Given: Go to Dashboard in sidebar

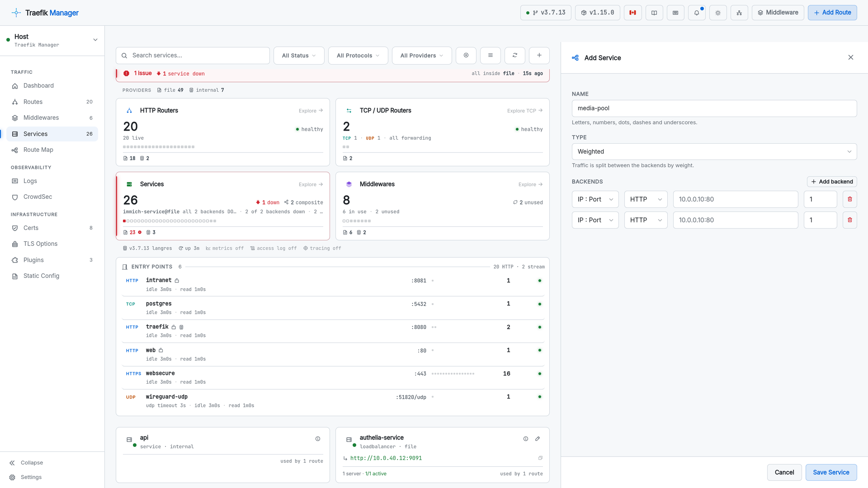Looking at the screenshot, I should tap(52, 86).
